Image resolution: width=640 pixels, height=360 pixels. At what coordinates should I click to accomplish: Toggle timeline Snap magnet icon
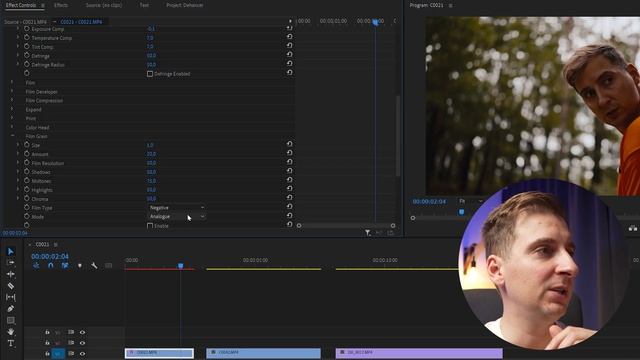51,265
